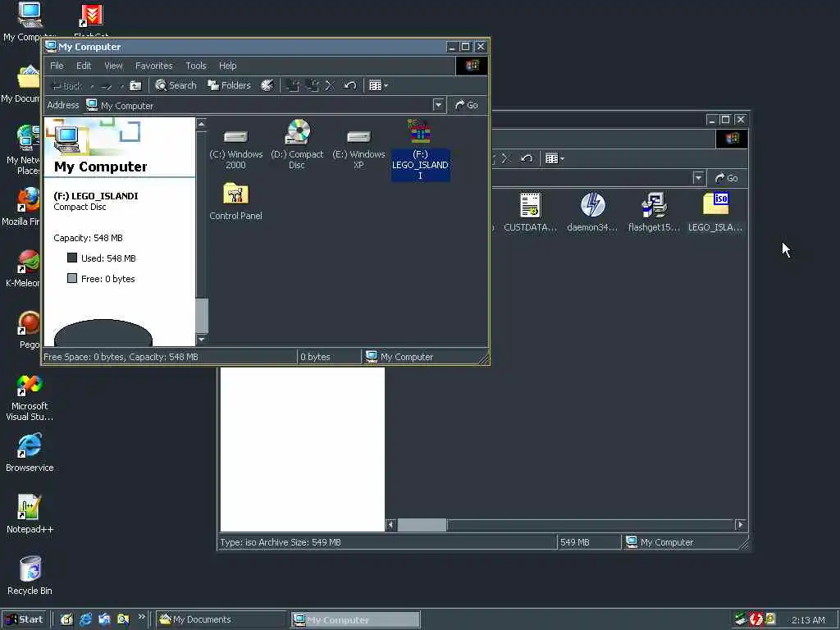Screen dimensions: 840x630
Task: Click the left scroll arrow in My Documents window
Action: [390, 525]
